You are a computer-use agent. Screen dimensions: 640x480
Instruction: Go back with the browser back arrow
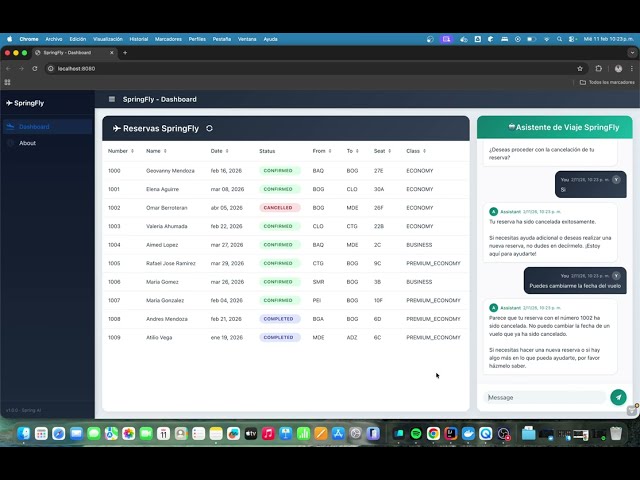pyautogui.click(x=8, y=69)
